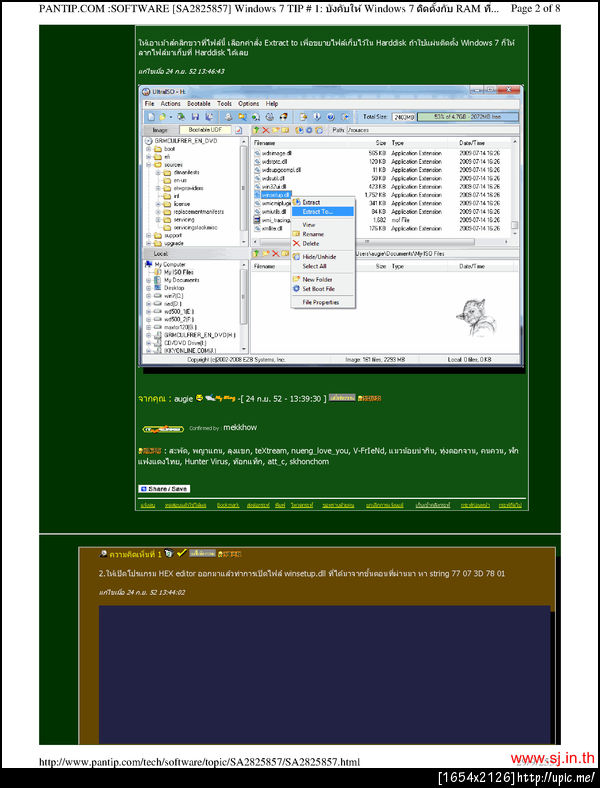
Task: Expand the dlmanifests folder node
Action: click(158, 172)
